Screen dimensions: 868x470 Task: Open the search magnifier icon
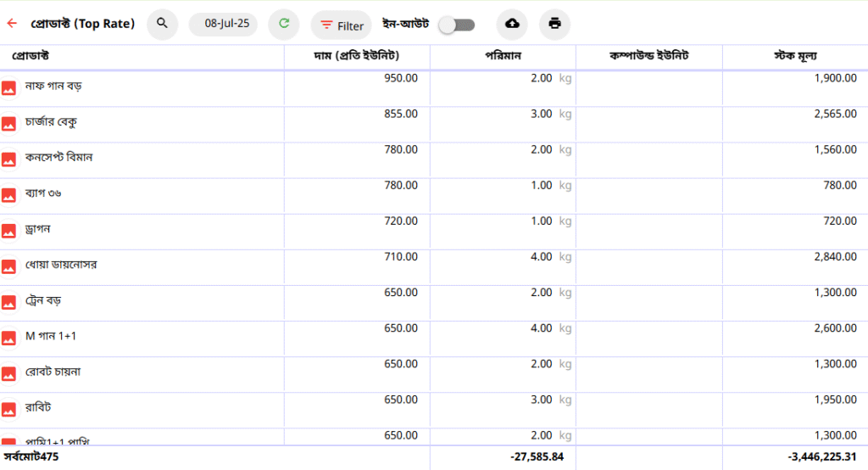[x=162, y=23]
